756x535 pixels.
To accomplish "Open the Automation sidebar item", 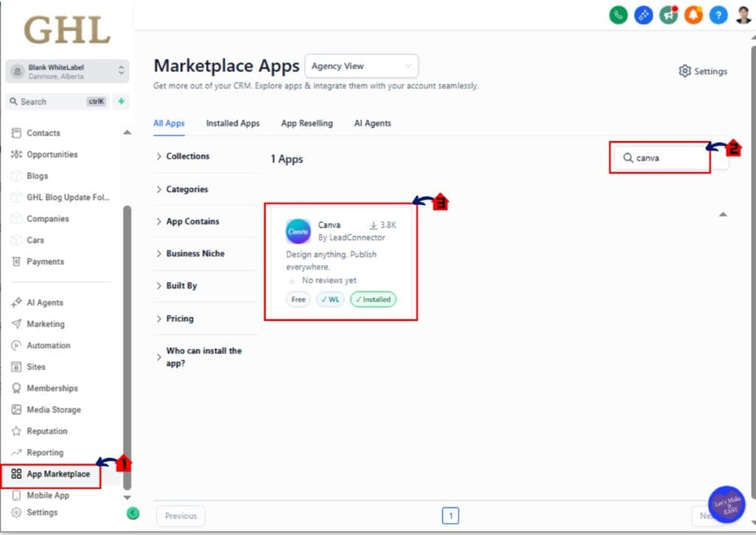I will click(50, 345).
